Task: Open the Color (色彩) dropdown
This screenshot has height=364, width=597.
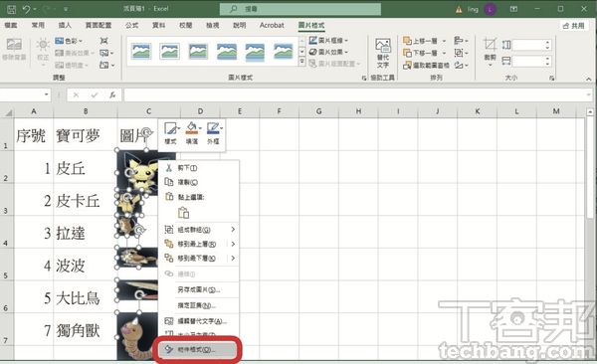Action: pos(69,41)
